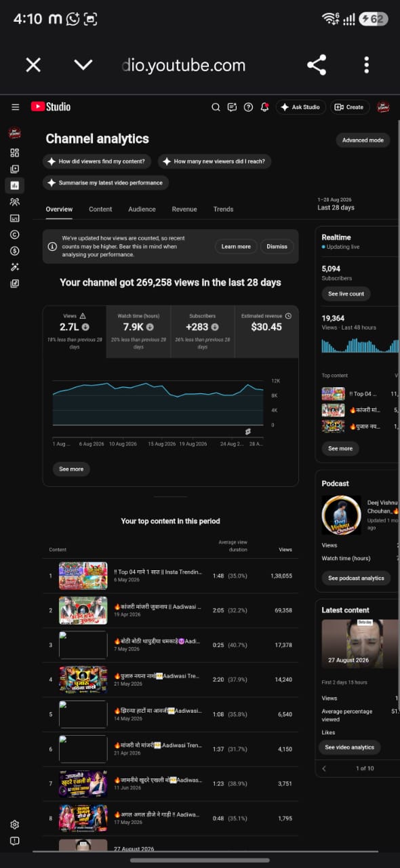This screenshot has height=868, width=400.
Task: Open the 'Last 28 days' date range selector
Action: [x=336, y=203]
